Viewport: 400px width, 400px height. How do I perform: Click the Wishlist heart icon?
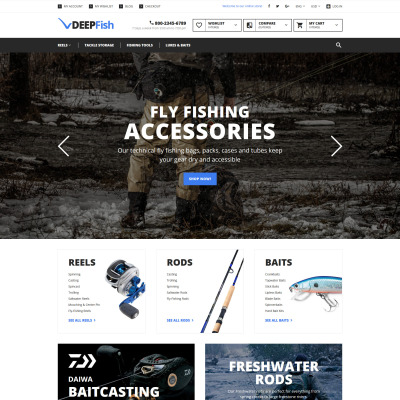tap(199, 25)
